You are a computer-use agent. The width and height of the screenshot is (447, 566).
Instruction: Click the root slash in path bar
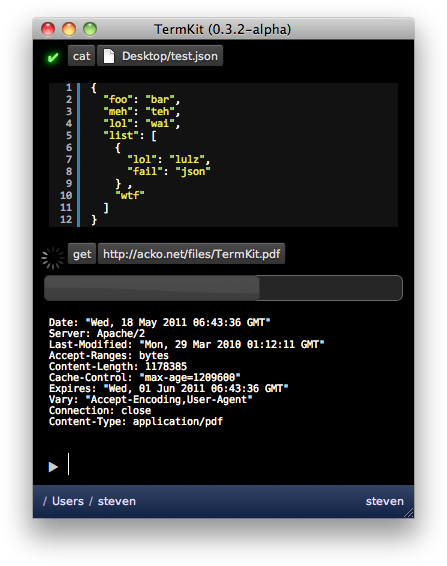45,501
